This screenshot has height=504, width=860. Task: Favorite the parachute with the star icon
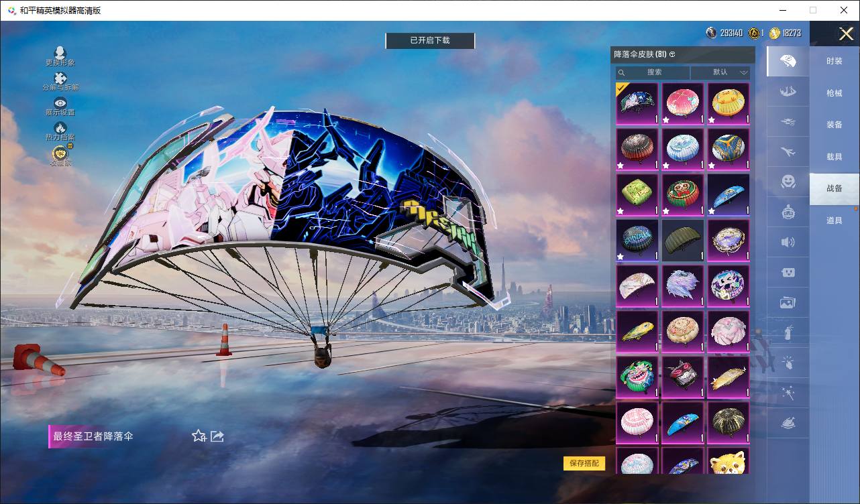[199, 436]
